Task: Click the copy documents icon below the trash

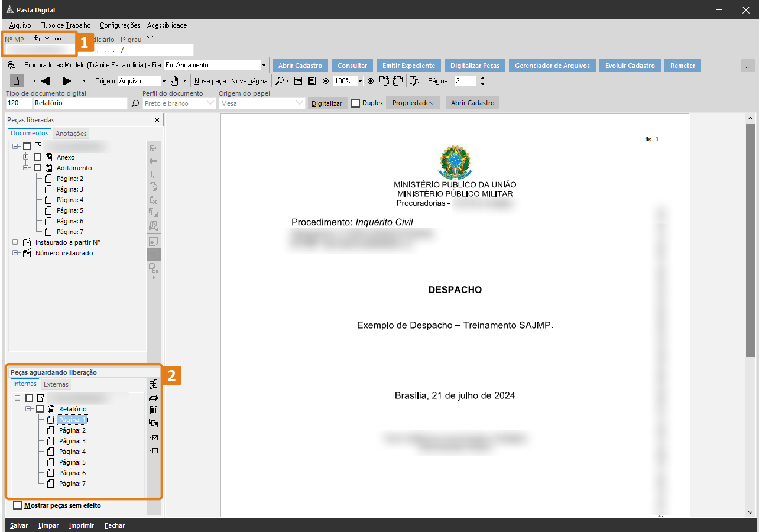Action: [154, 423]
